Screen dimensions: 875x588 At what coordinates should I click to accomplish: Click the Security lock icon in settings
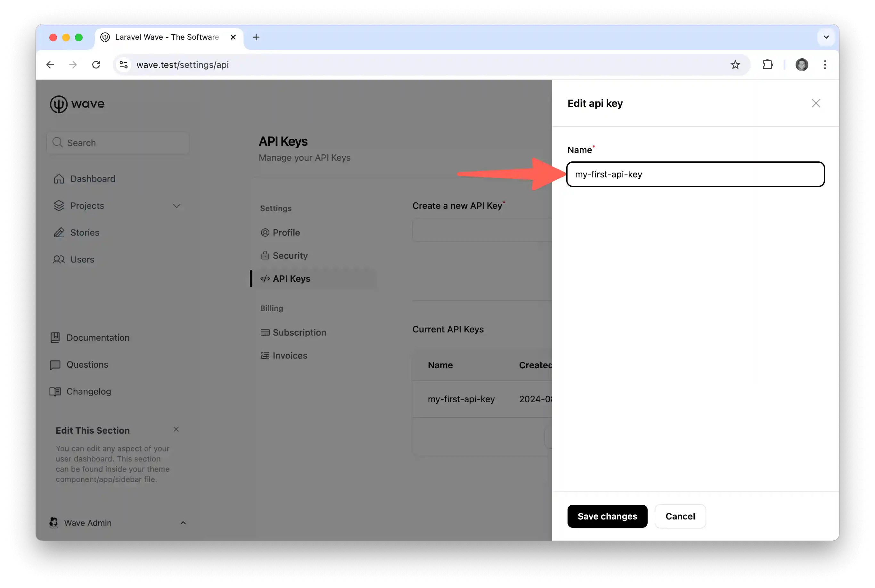coord(265,255)
